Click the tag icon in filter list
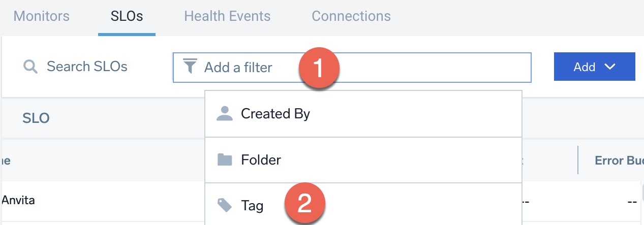Viewport: 644px width, 225px height. click(224, 205)
